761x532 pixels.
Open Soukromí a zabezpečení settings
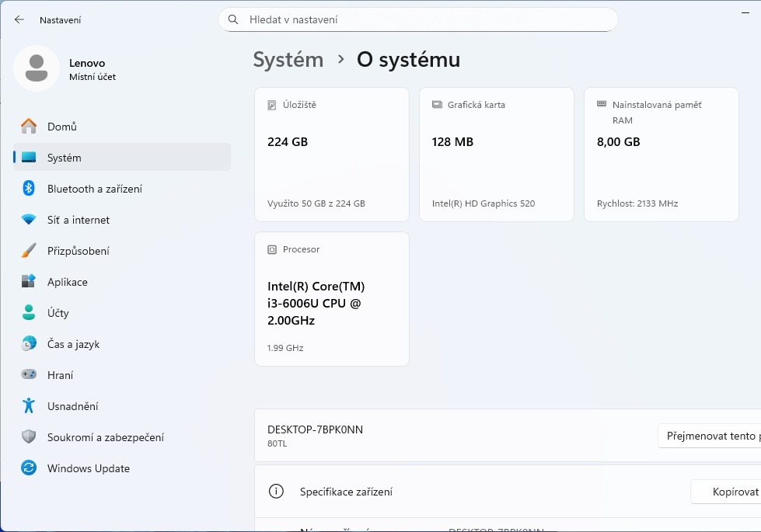pos(105,437)
